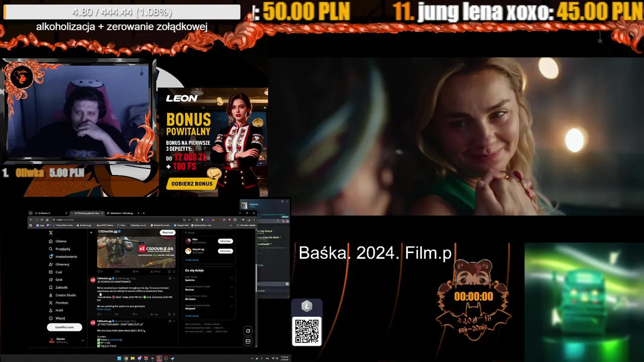Viewport: 644px width, 362px height.
Task: Open Creator Studio in X sidebar
Action: point(62,295)
